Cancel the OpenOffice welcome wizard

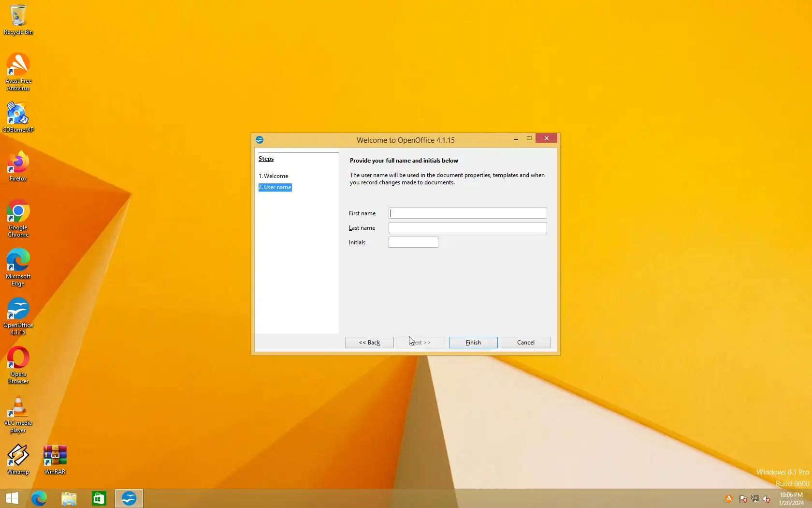[526, 343]
